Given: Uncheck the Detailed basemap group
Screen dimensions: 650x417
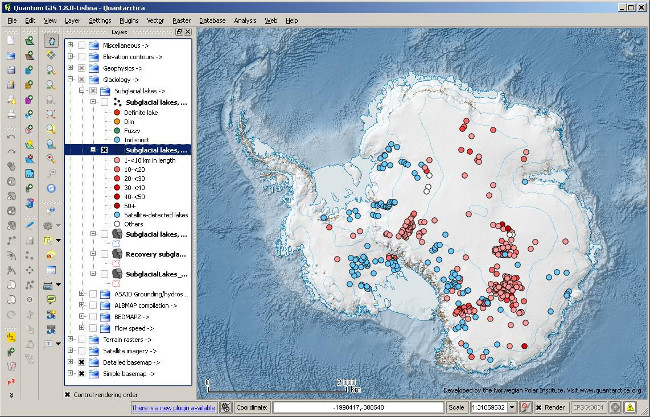Looking at the screenshot, I should coord(82,360).
